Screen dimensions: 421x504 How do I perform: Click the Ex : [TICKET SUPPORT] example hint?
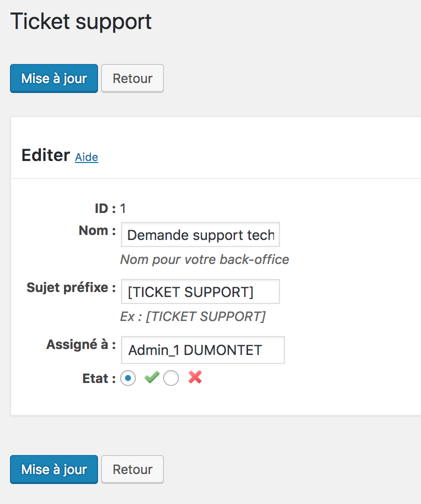192,316
